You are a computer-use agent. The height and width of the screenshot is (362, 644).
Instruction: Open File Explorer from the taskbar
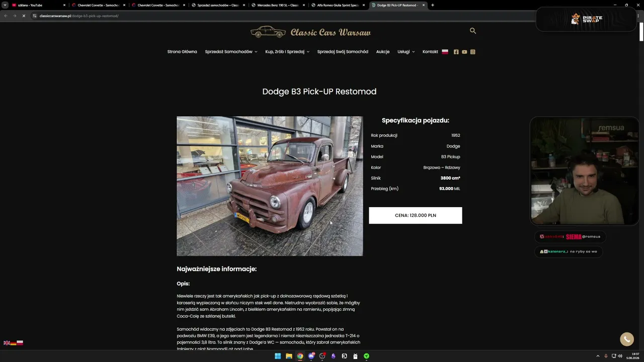tap(289, 356)
